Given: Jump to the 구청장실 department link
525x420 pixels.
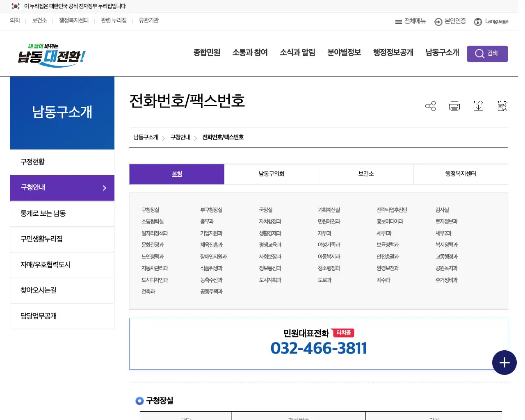Looking at the screenshot, I should click(x=151, y=210).
